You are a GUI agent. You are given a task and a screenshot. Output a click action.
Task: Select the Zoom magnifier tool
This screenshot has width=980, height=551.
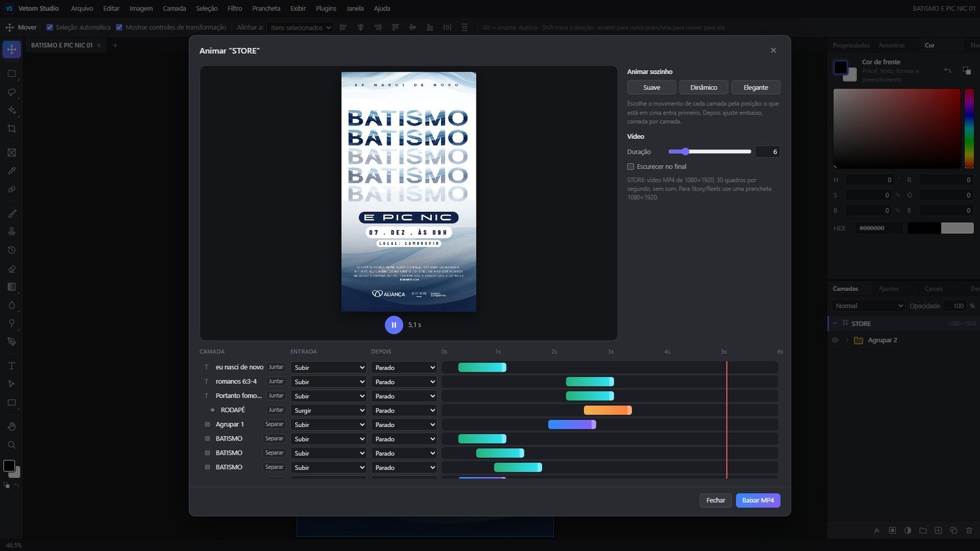coord(12,445)
